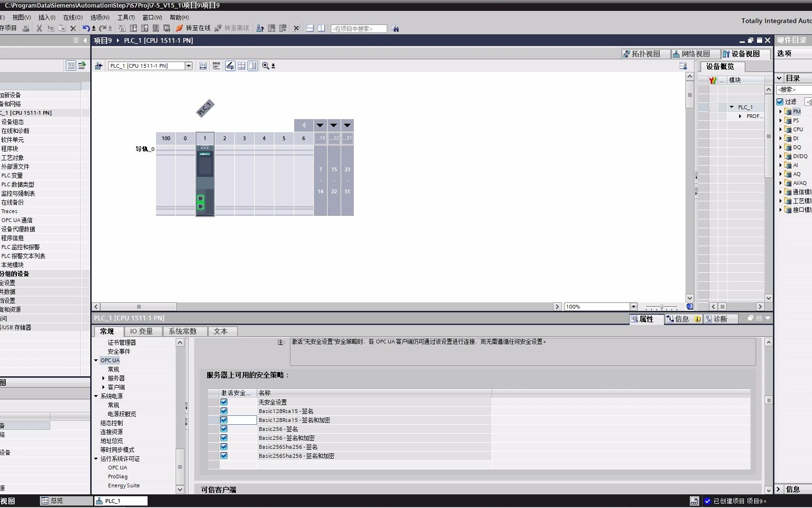Image resolution: width=812 pixels, height=508 pixels.
Task: Expand the 服务器 tree node
Action: tap(103, 378)
